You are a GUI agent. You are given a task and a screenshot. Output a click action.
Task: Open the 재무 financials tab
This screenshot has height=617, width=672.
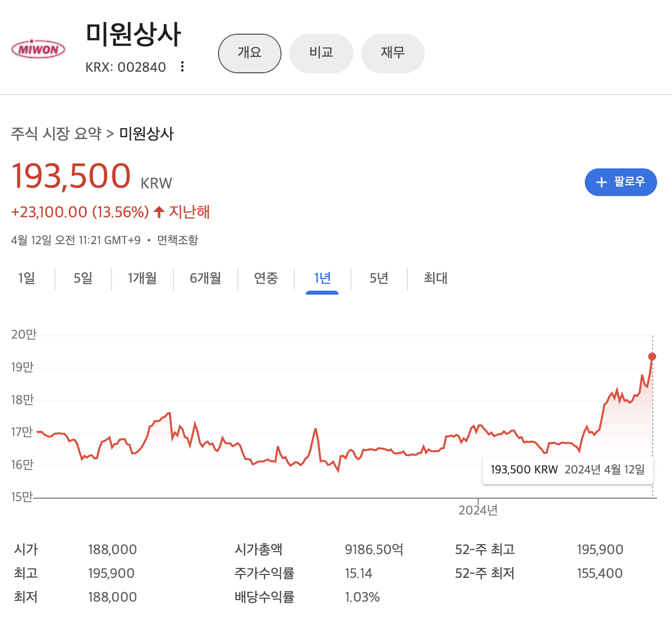pyautogui.click(x=393, y=53)
